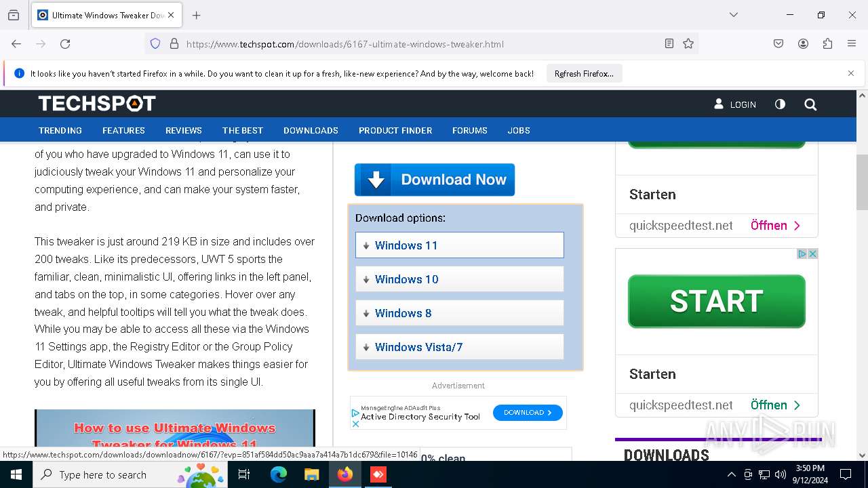Click the address bar URL field
Screen dimensions: 868x488
tap(420, 44)
